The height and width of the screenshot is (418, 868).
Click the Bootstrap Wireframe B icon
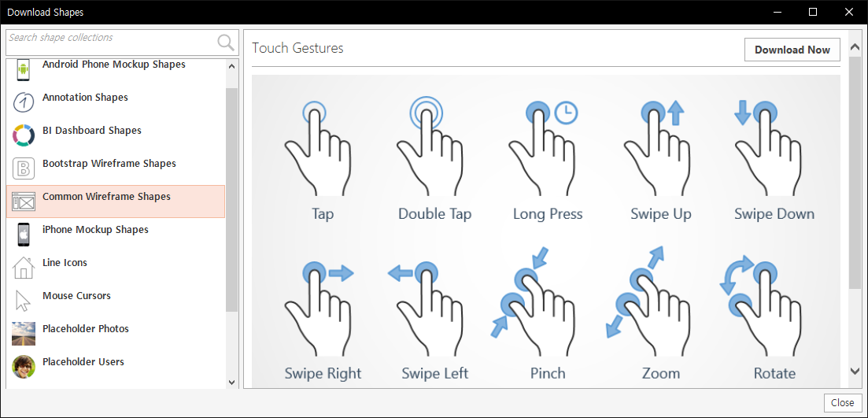[24, 168]
